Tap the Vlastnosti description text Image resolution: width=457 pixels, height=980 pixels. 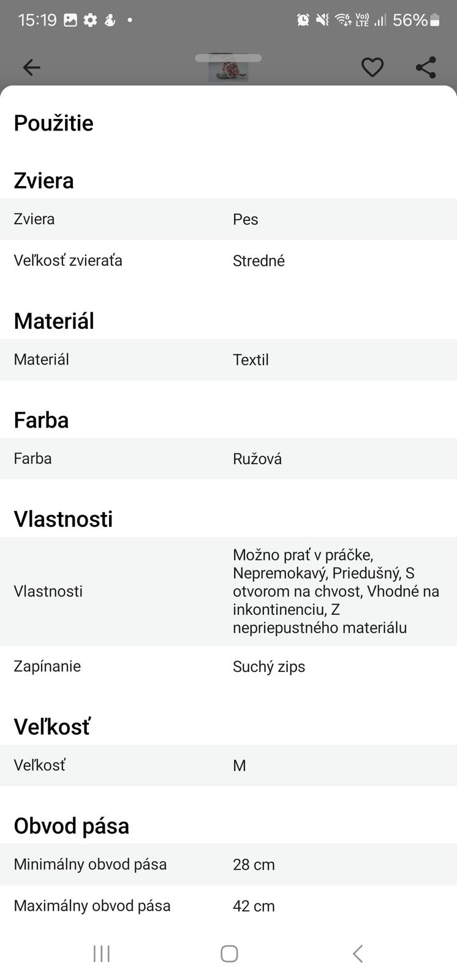[336, 591]
